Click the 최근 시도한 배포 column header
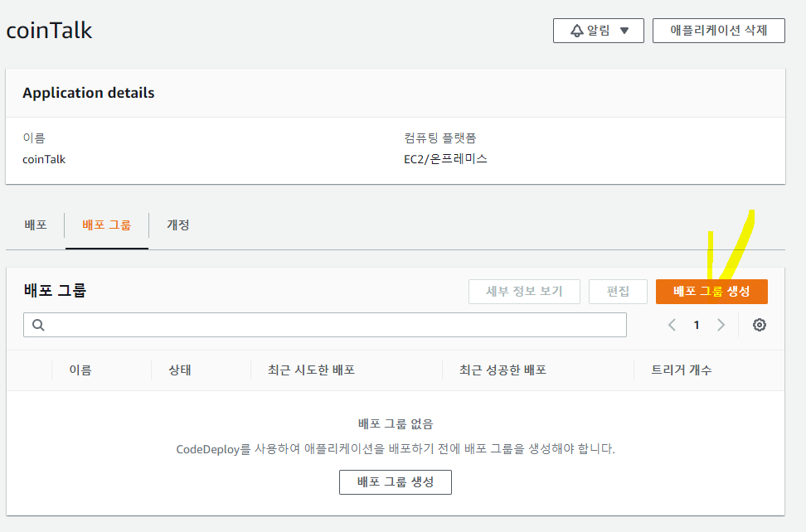This screenshot has width=806, height=532. click(312, 370)
